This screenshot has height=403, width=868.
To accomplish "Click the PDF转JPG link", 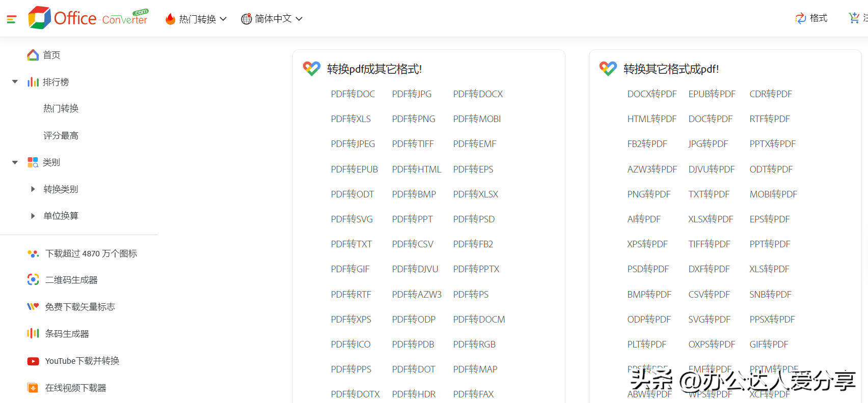I will click(x=412, y=94).
